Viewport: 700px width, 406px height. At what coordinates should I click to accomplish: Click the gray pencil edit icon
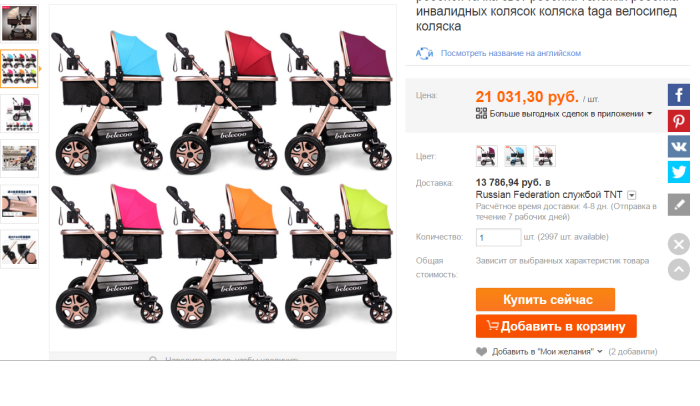[679, 205]
